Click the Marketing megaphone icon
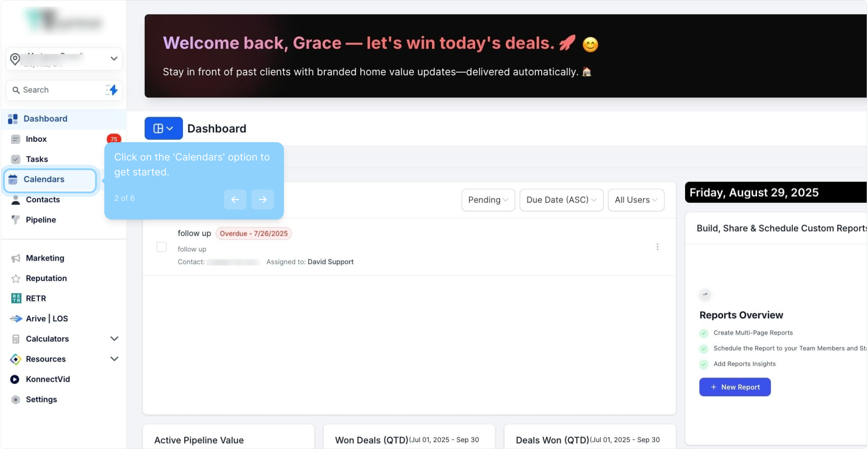 pos(16,258)
